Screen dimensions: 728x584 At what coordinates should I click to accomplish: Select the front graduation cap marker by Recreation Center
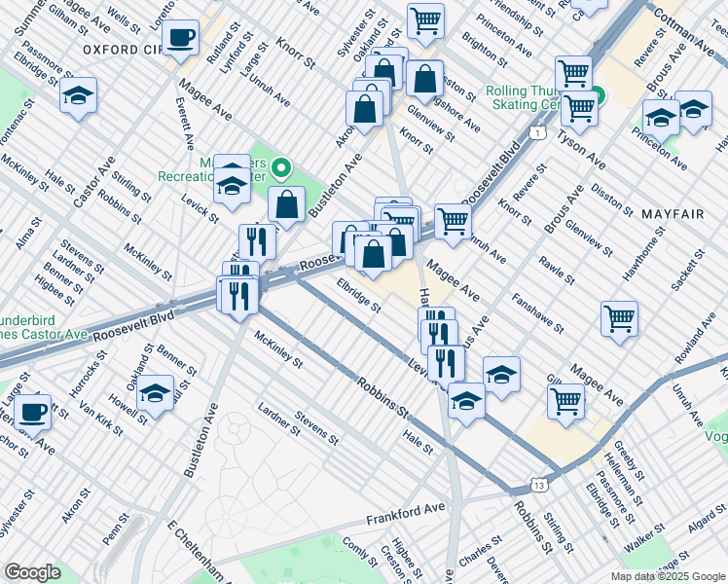pos(233,186)
